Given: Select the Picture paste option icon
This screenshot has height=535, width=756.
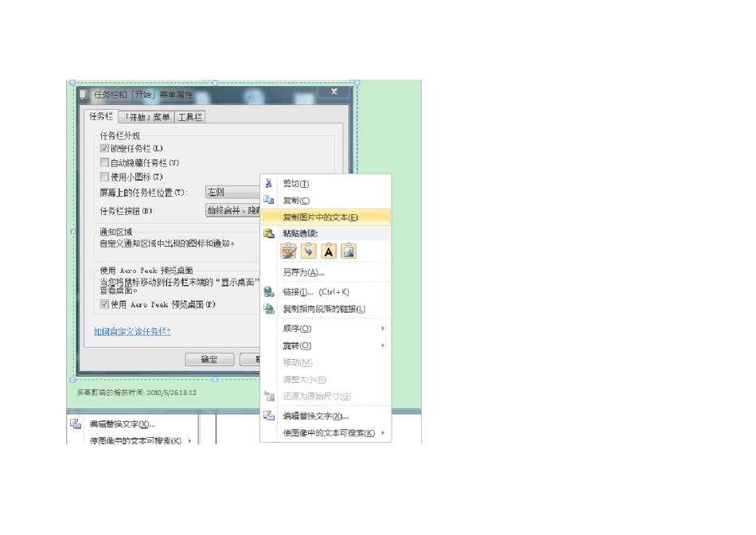Looking at the screenshot, I should pyautogui.click(x=349, y=252).
